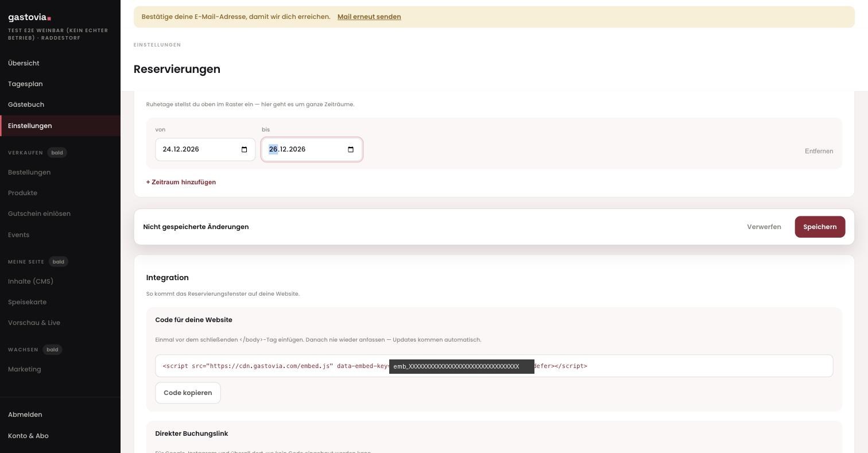Click the 'Code kopieren' button

click(x=188, y=393)
